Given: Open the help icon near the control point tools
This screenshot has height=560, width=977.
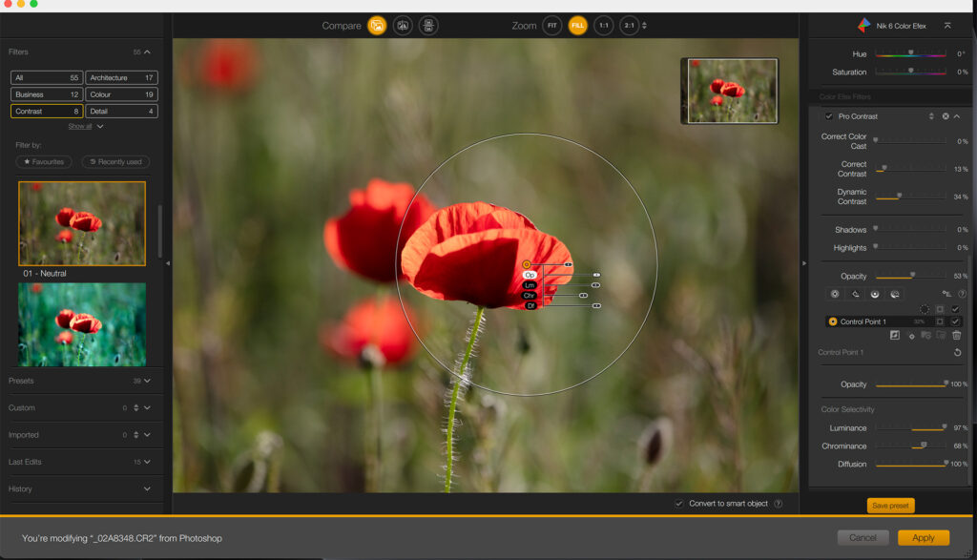Looking at the screenshot, I should click(x=963, y=294).
